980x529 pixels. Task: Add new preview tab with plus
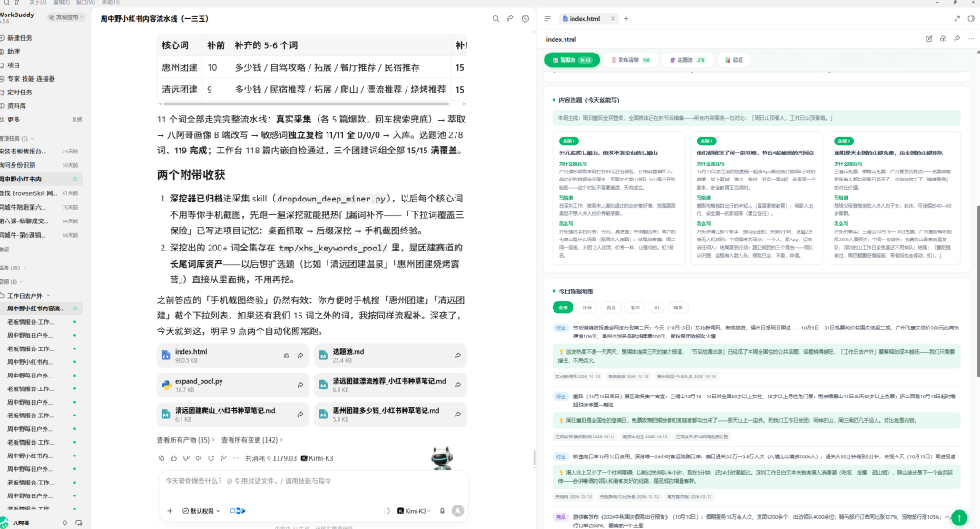point(625,19)
